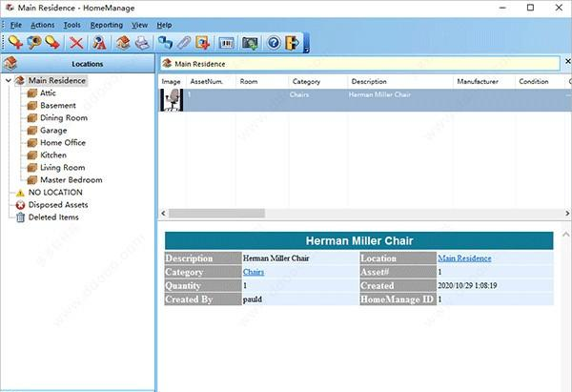Open the Deleted Items node
572x392 pixels.
pyautogui.click(x=53, y=217)
